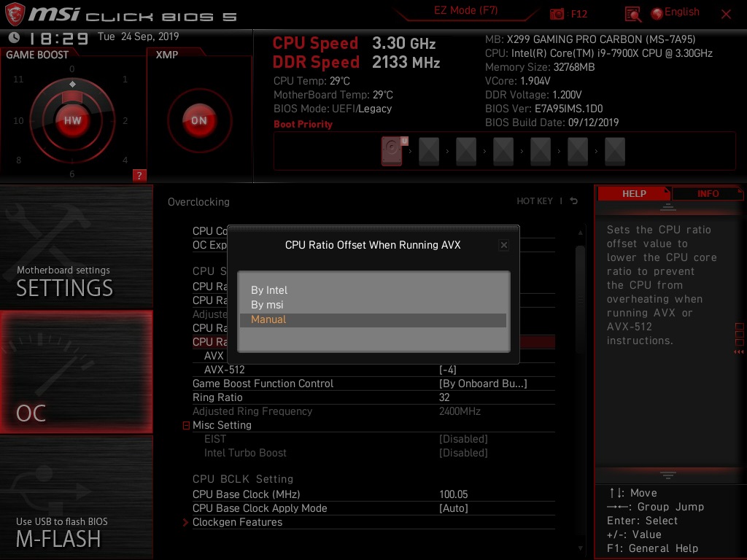Click the Overclocking page title
Image resolution: width=747 pixels, height=560 pixels.
[198, 202]
